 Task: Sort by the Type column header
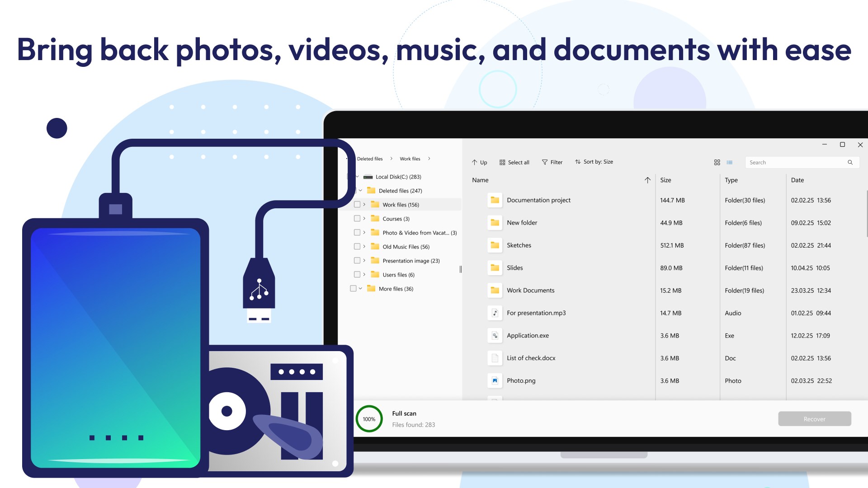pyautogui.click(x=731, y=180)
